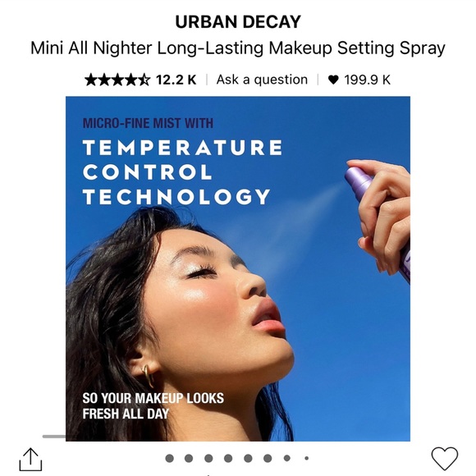Select the first carousel page dot
The width and height of the screenshot is (476, 476).
coord(170,458)
